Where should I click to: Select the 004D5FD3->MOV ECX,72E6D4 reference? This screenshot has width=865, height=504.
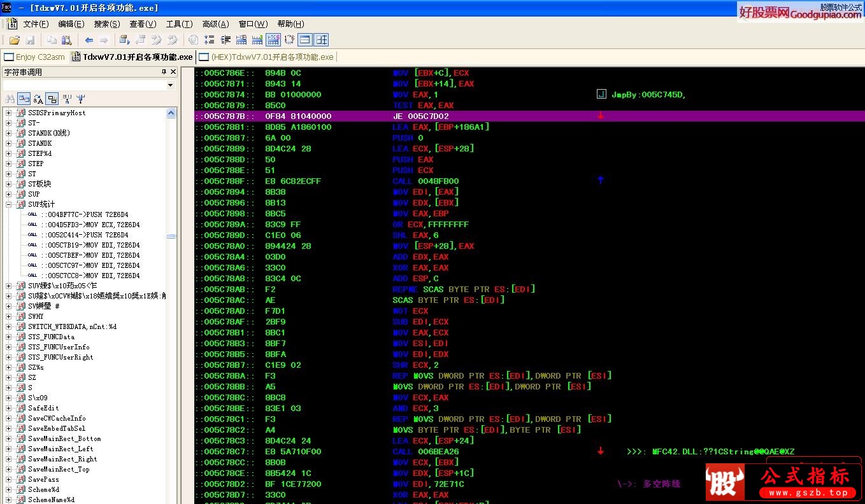pos(90,225)
